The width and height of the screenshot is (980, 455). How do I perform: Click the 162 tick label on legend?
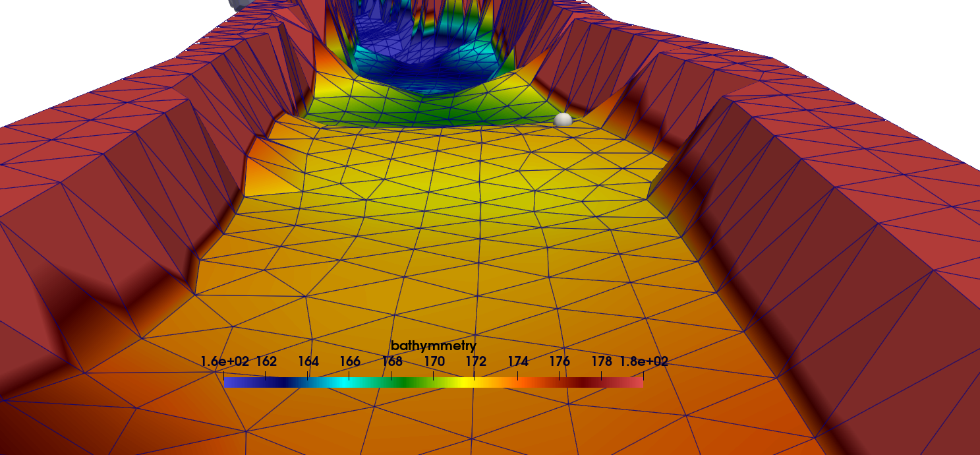click(x=266, y=361)
